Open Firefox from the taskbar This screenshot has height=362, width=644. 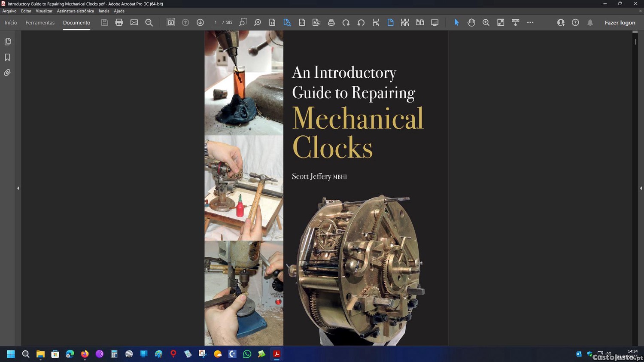tap(85, 354)
